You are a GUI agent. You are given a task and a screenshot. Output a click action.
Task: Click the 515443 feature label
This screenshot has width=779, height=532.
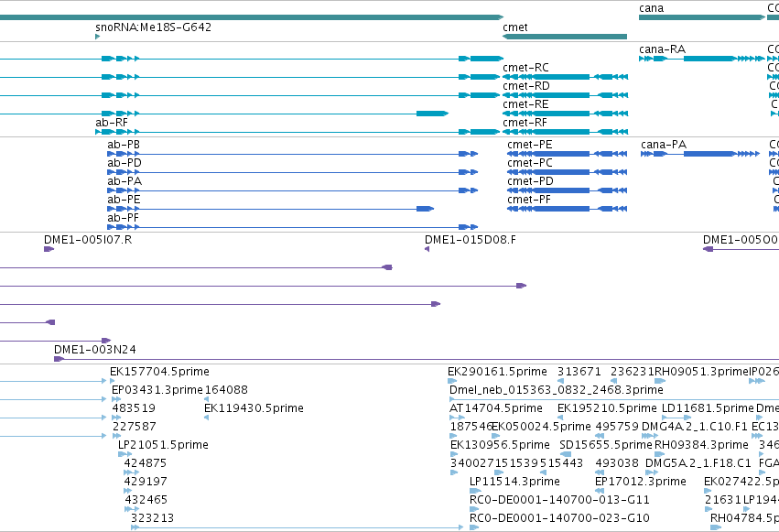[561, 463]
